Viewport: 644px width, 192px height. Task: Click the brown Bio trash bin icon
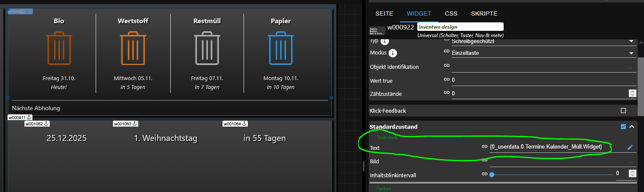coord(59,48)
